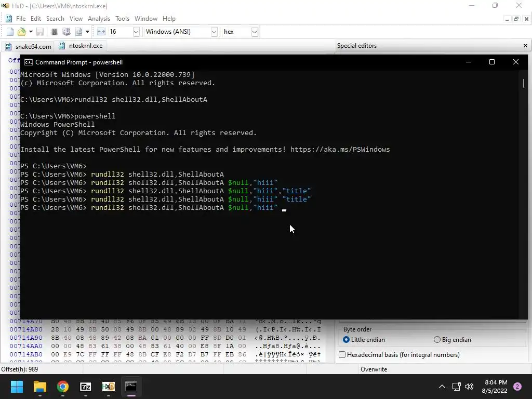
Task: Close the Special editors panel
Action: 525,46
